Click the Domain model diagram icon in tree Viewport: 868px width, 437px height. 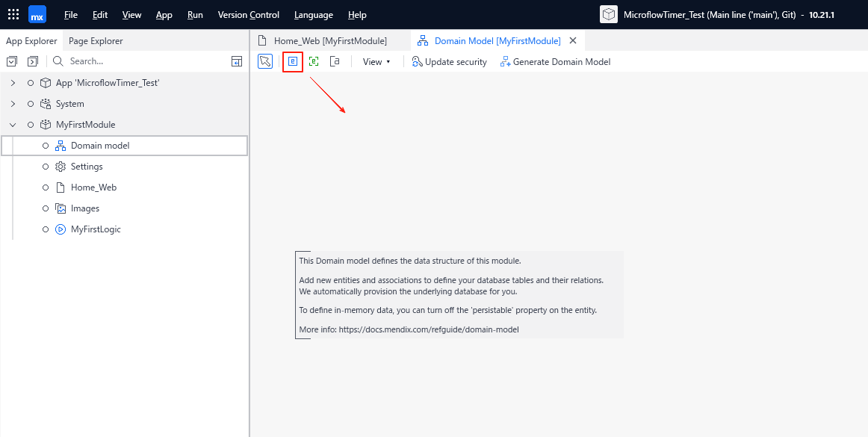61,146
